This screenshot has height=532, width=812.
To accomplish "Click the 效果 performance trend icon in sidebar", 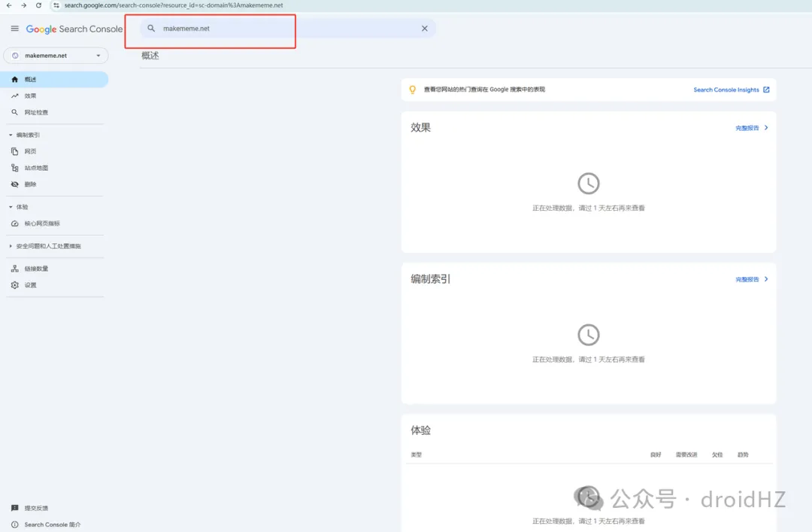I will tap(15, 96).
